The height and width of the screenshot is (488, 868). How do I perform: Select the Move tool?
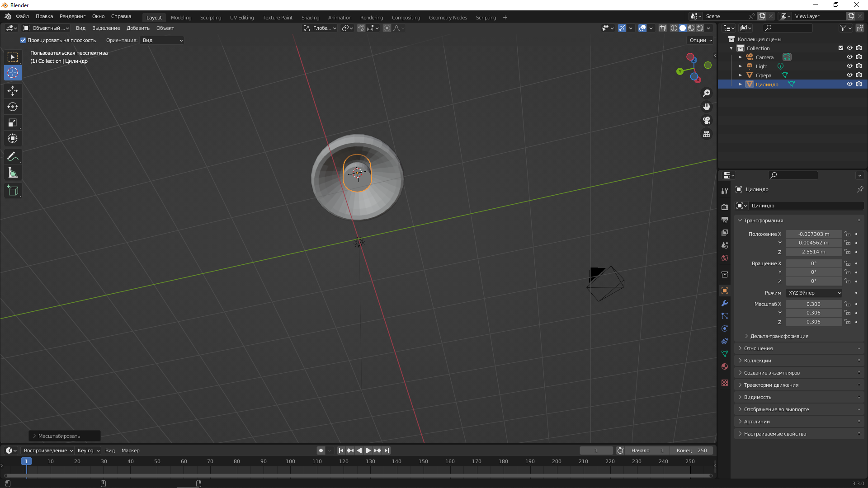(13, 91)
